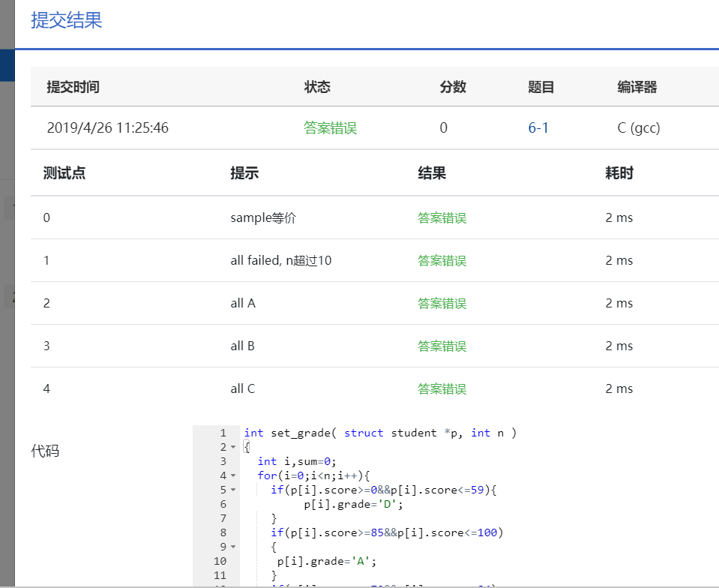Click the 耗时 column header
The width and height of the screenshot is (719, 588).
point(619,173)
